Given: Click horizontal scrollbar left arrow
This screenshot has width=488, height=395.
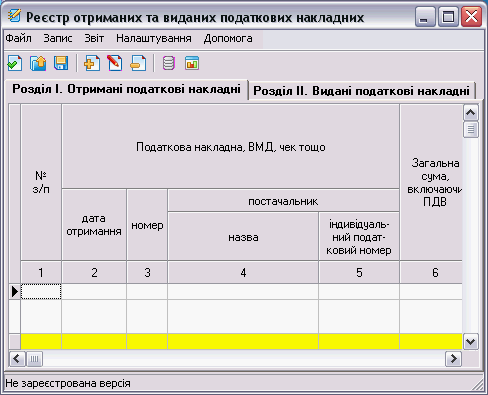Looking at the screenshot, I should [17, 359].
